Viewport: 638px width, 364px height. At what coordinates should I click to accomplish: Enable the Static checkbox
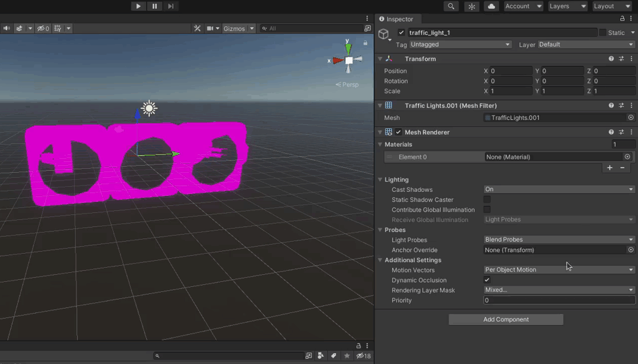[x=603, y=33]
